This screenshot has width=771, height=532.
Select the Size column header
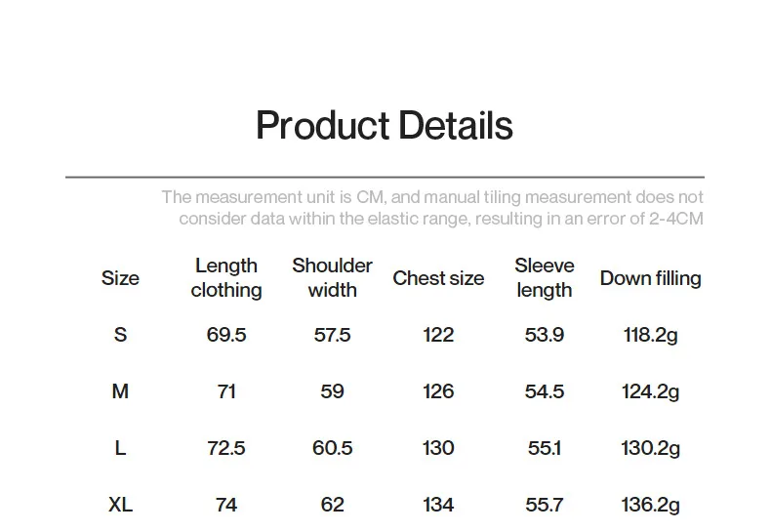[120, 278]
